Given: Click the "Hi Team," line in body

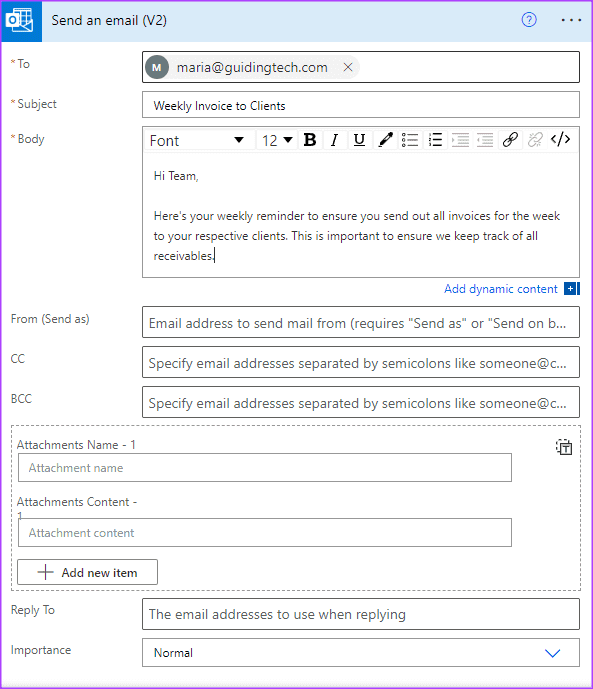Looking at the screenshot, I should pos(176,176).
